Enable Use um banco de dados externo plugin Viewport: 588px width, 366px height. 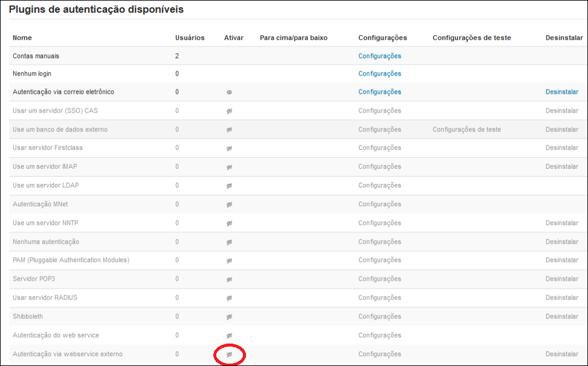[229, 129]
